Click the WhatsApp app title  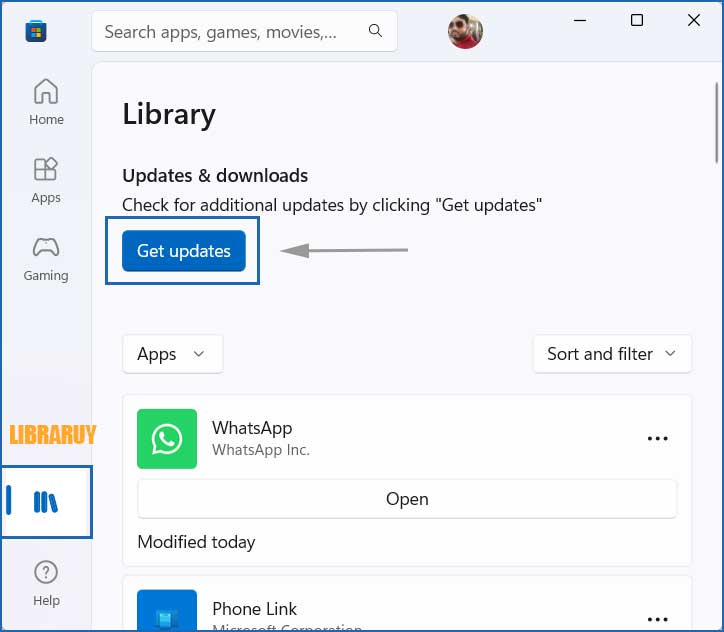pos(252,428)
